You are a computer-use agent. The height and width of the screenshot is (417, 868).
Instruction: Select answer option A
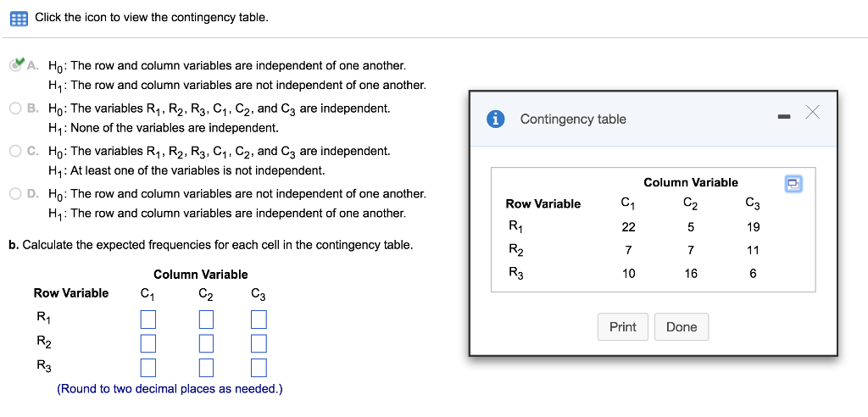(x=16, y=66)
